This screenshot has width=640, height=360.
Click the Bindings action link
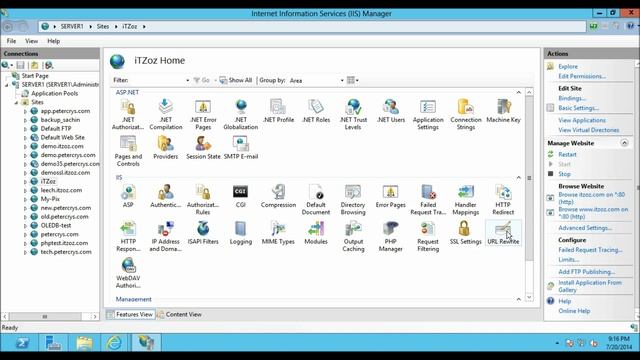(x=572, y=98)
